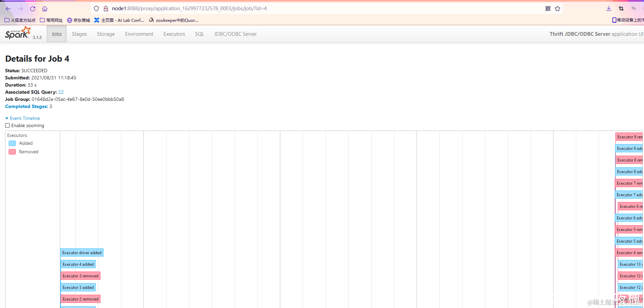Click the insecure connection lock icon
The width and height of the screenshot is (644, 308).
[x=106, y=9]
